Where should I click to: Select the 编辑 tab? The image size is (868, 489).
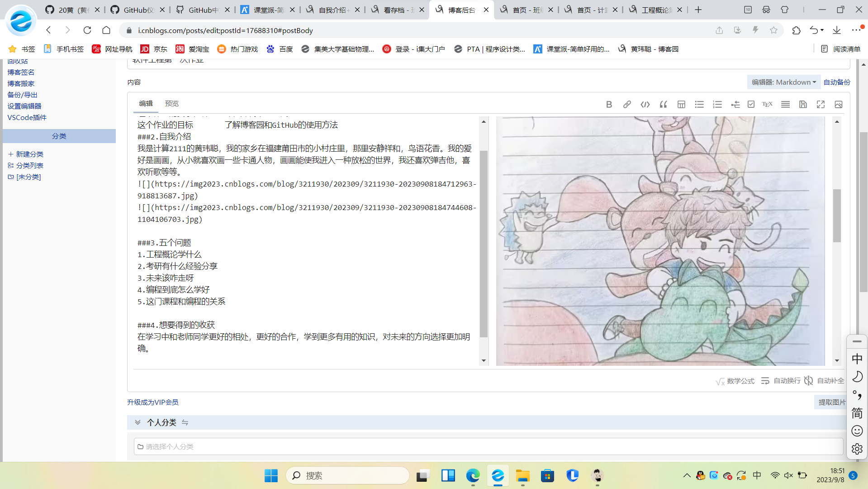tap(146, 104)
